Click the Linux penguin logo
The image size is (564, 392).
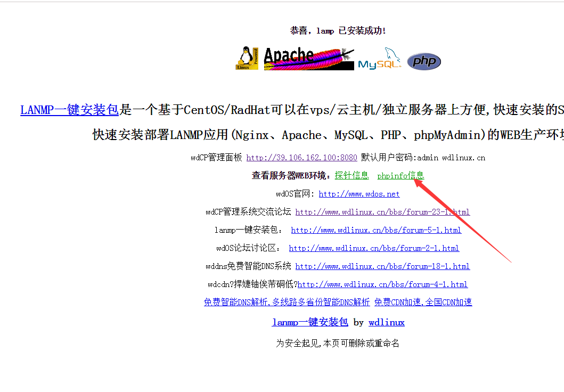tap(247, 58)
